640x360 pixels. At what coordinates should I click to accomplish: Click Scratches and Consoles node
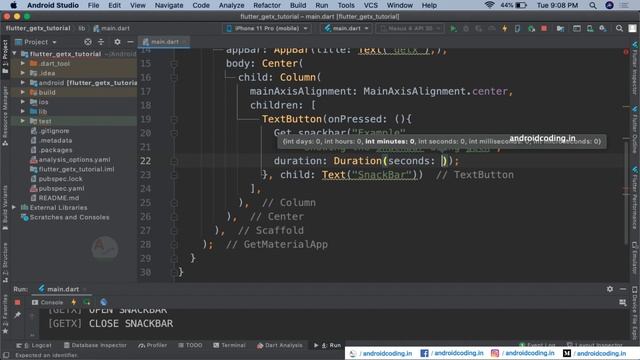pyautogui.click(x=69, y=217)
